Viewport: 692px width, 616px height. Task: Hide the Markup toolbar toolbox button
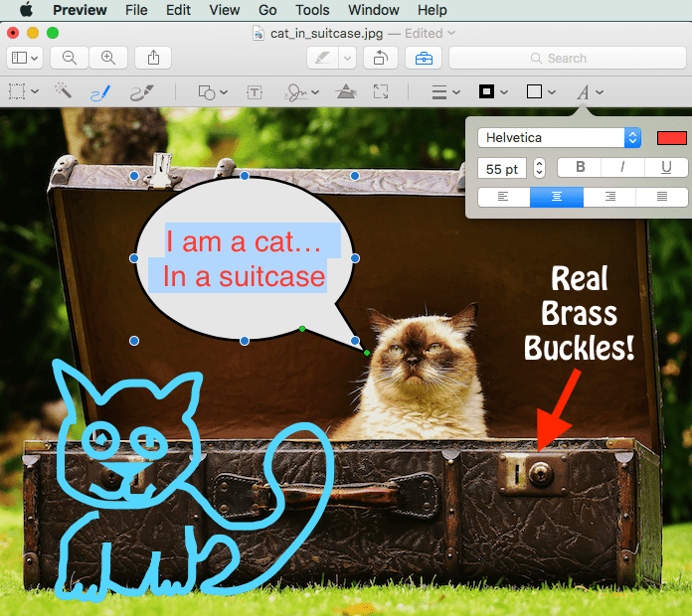424,58
